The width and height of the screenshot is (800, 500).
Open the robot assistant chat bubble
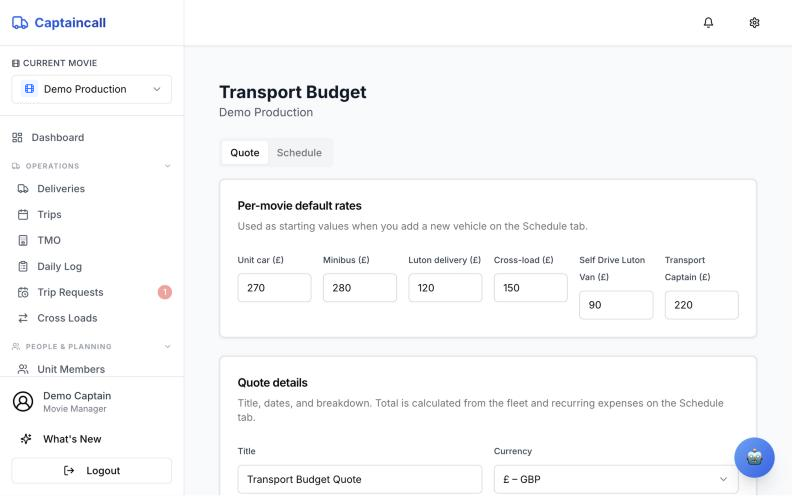(x=754, y=458)
